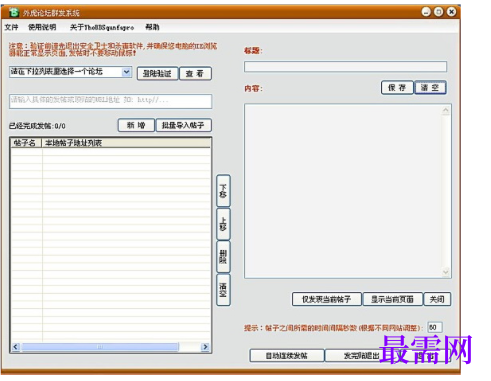Viewport: 491px width, 381px height.
Task: Click the vertical 删除 button beside the list
Action: [223, 257]
